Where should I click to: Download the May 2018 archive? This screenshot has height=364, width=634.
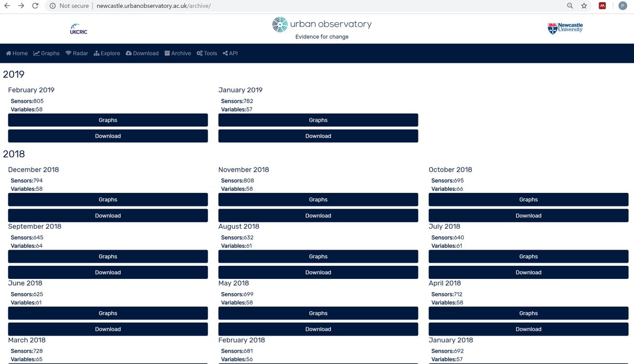point(318,329)
